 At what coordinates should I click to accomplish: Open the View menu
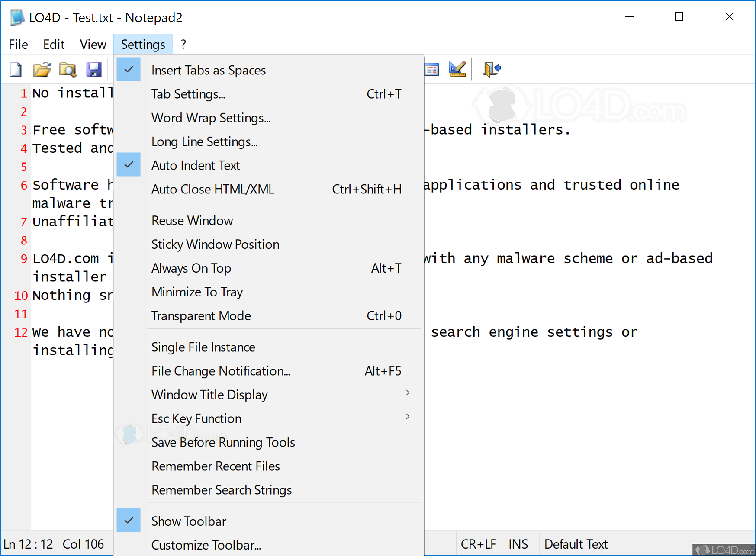click(x=93, y=44)
